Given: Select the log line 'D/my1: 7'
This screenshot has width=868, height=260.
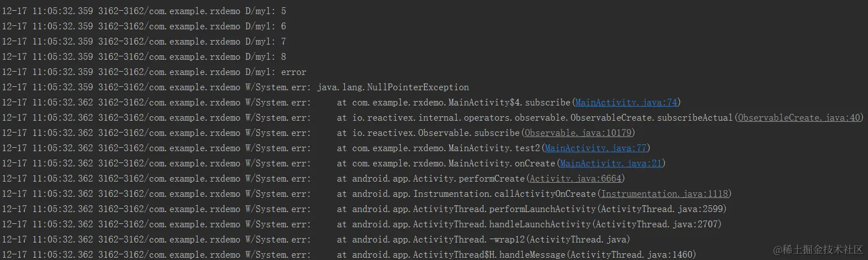Looking at the screenshot, I should 144,42.
